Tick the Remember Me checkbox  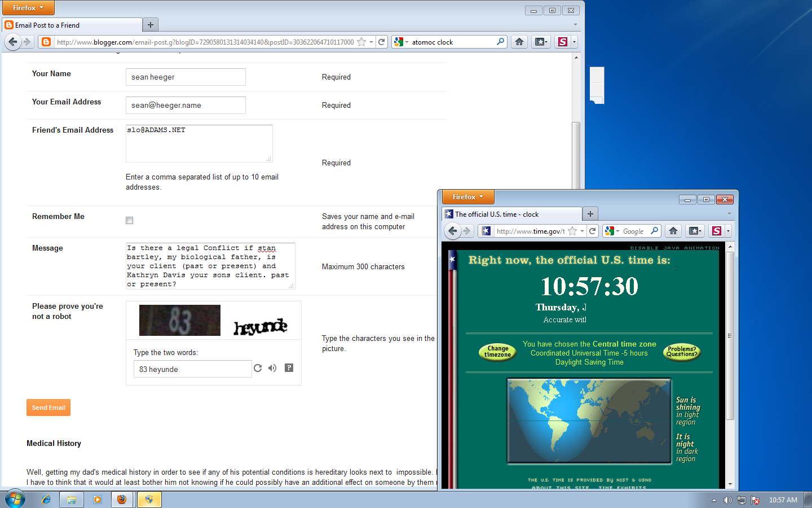click(130, 220)
